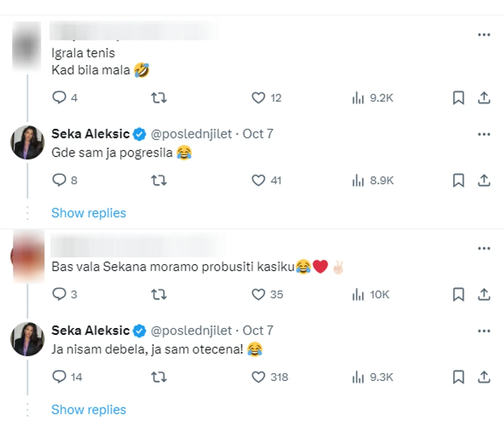Retweet Seka Aleksic's 'Gde sam ja pogresila' reply

point(159,180)
